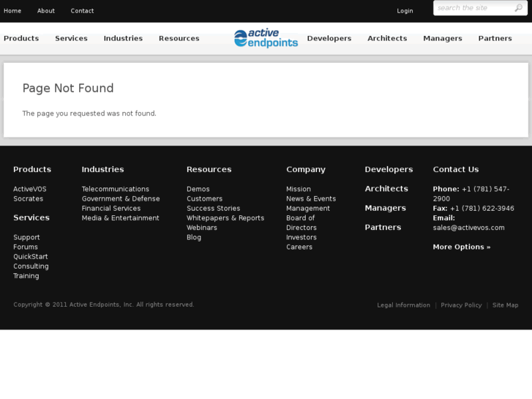Open Products in main navigation

click(21, 38)
